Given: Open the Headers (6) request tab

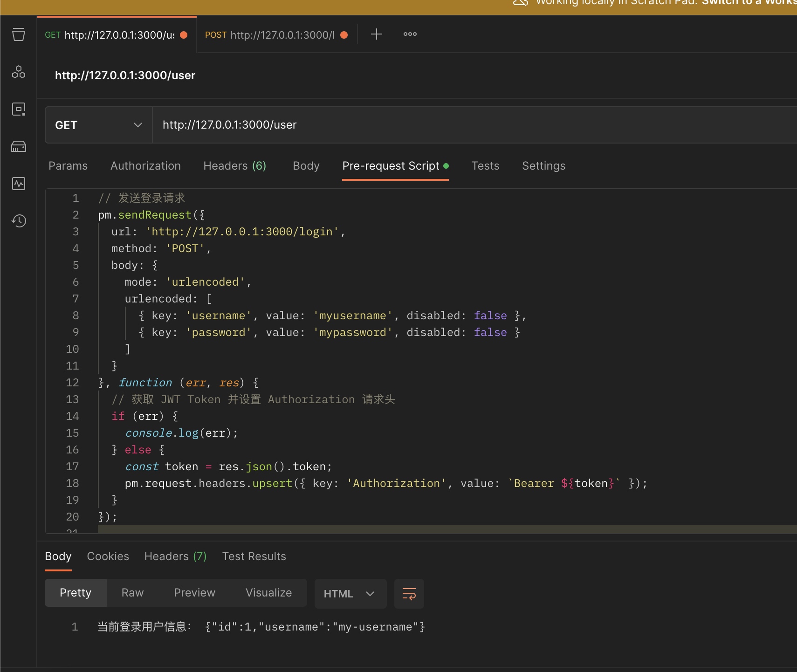Looking at the screenshot, I should pyautogui.click(x=234, y=166).
